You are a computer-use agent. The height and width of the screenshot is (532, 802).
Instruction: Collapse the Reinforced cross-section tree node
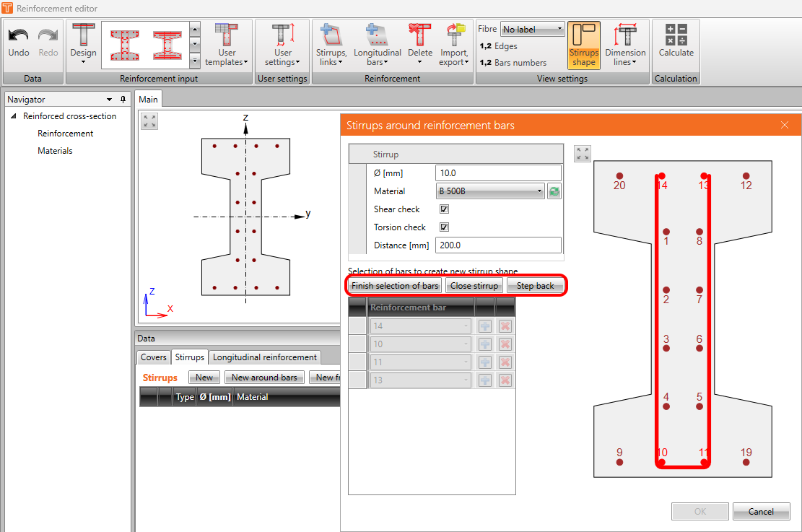[14, 116]
